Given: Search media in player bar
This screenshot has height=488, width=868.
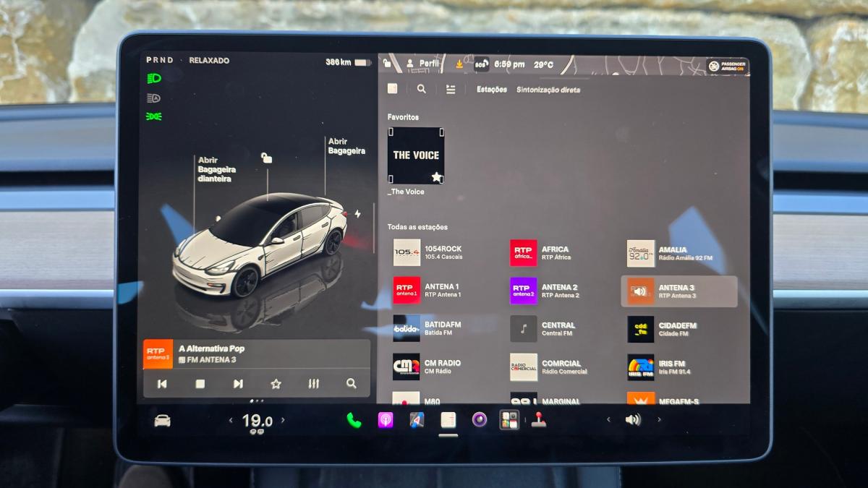Looking at the screenshot, I should coord(352,384).
